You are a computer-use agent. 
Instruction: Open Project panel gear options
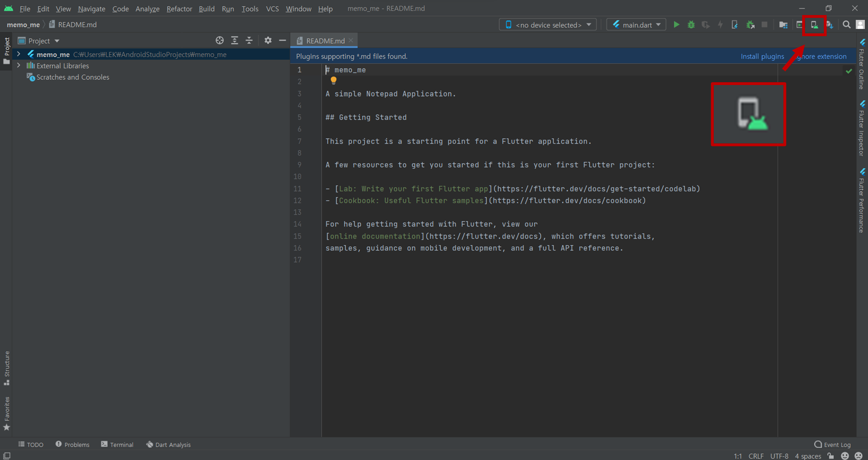click(x=268, y=40)
